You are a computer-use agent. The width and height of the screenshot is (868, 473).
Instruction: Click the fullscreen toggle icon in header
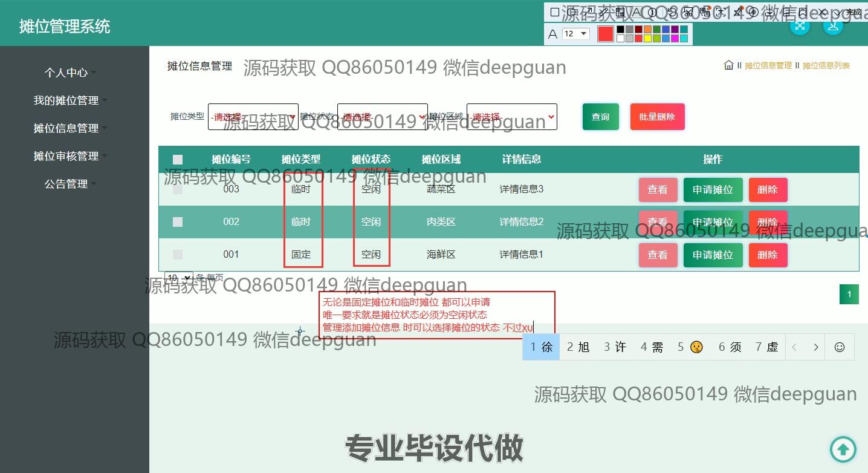click(x=800, y=25)
